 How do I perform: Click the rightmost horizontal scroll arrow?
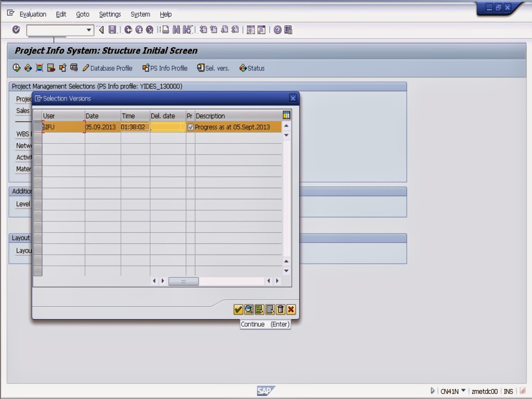tap(277, 281)
